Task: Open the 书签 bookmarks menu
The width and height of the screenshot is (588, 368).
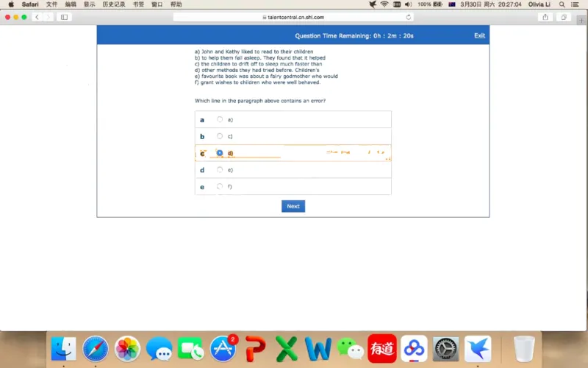Action: [138, 4]
